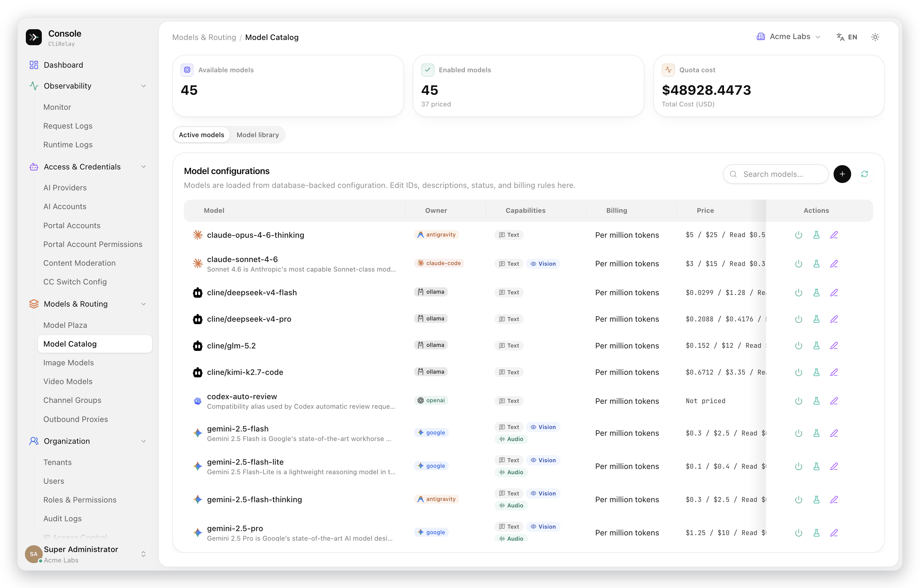The width and height of the screenshot is (920, 588).
Task: Open the Audit Logs page
Action: click(62, 518)
